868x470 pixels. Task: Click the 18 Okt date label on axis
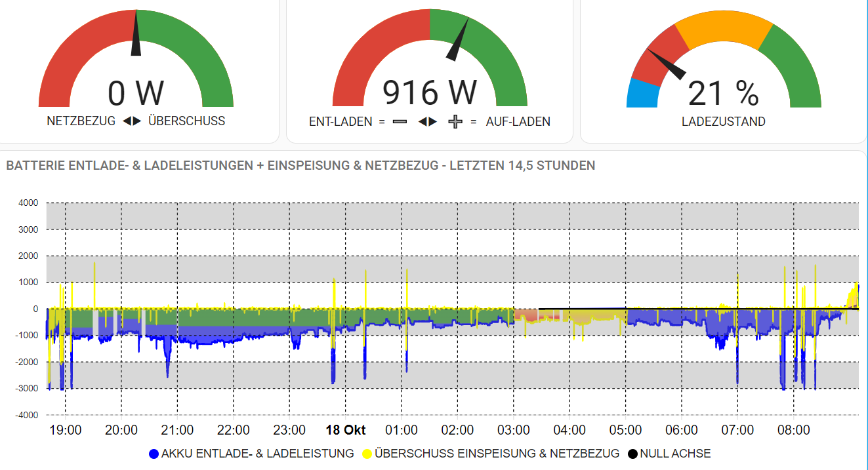pos(346,431)
